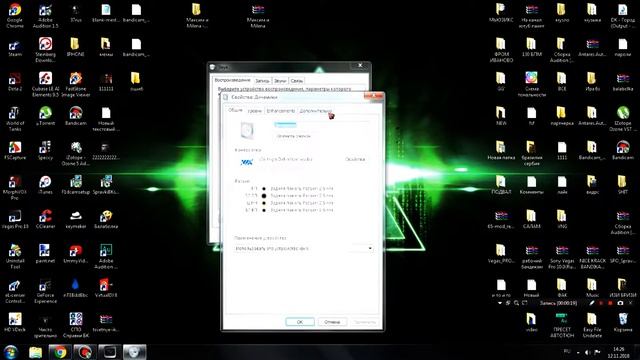Launch the paint.net desktop shortcut
The height and width of the screenshot is (360, 640).
click(45, 253)
